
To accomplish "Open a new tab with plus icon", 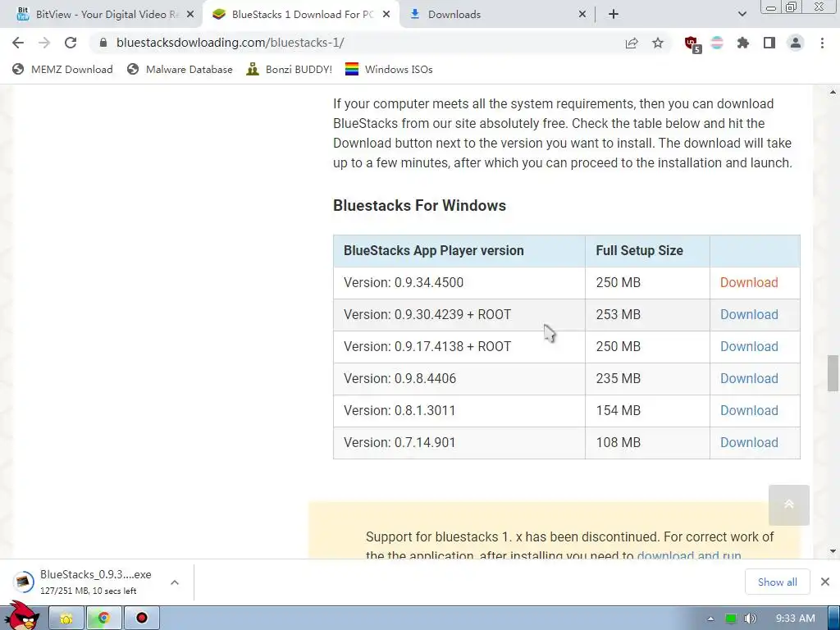I will coord(614,15).
